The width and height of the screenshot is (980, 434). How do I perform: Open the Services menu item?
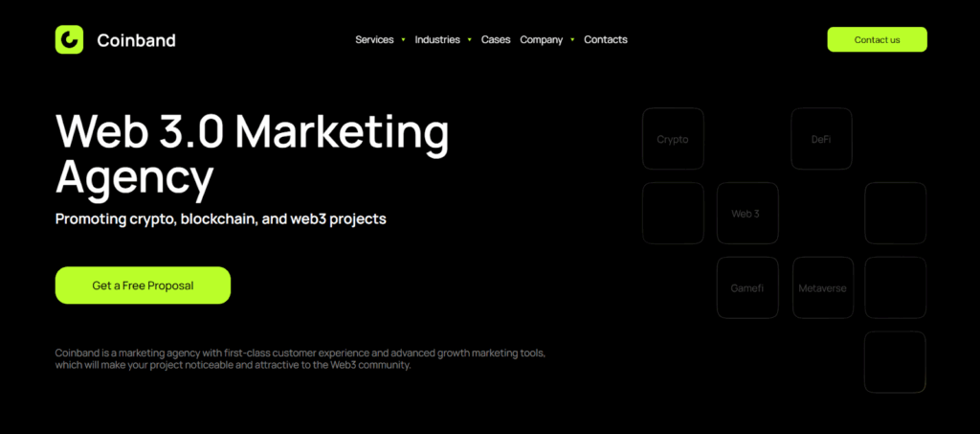[374, 39]
